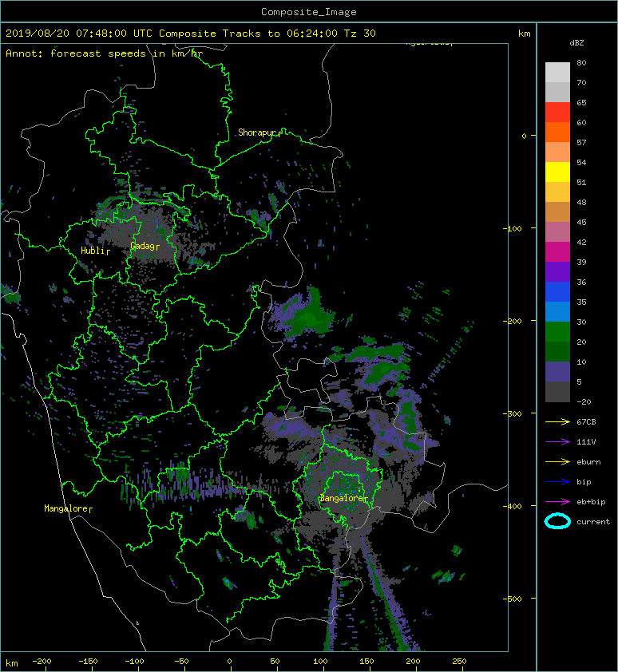
Task: Click the cyan current ellipse legend icon
Action: [557, 521]
